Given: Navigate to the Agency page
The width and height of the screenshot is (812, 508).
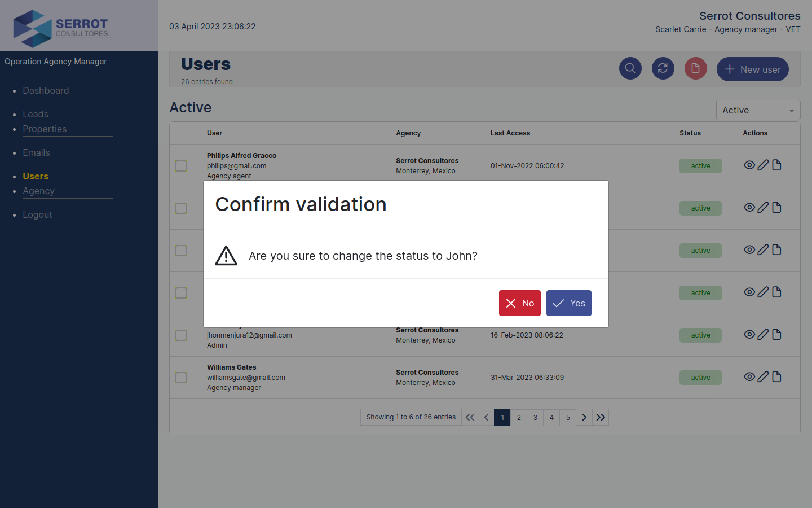Looking at the screenshot, I should (x=38, y=191).
